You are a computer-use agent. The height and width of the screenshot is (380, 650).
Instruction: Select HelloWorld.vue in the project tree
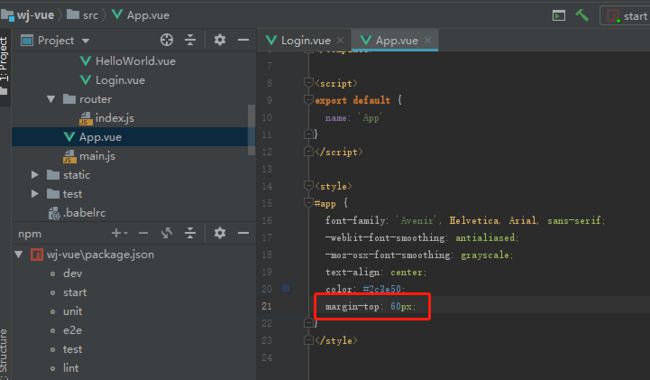128,61
